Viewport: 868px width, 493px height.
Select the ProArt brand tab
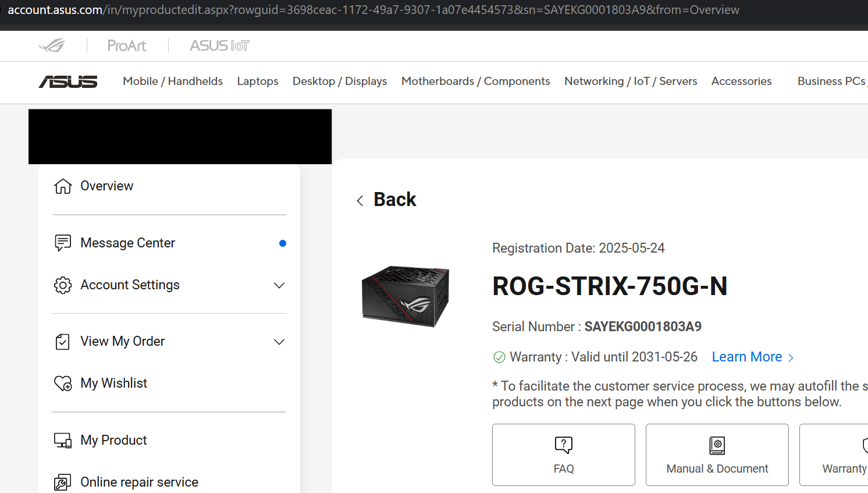point(127,45)
